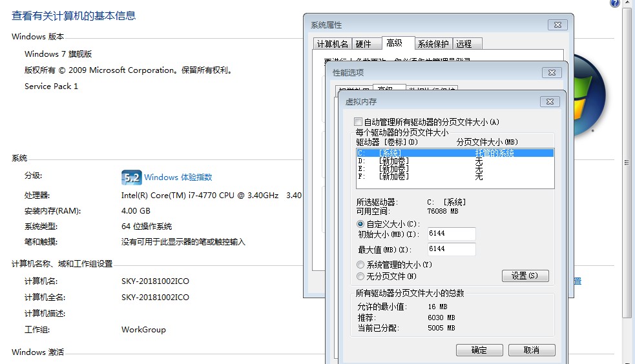Click the 初始大小 input field
635x364 pixels.
451,234
